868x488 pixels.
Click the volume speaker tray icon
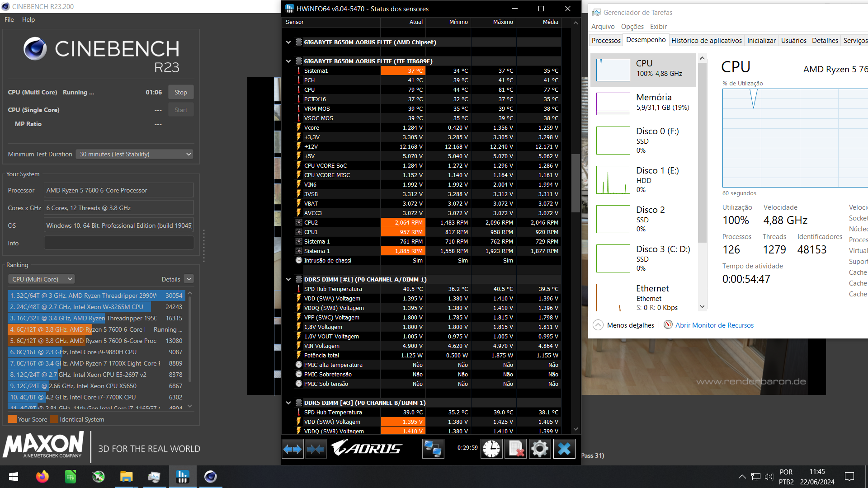click(769, 477)
